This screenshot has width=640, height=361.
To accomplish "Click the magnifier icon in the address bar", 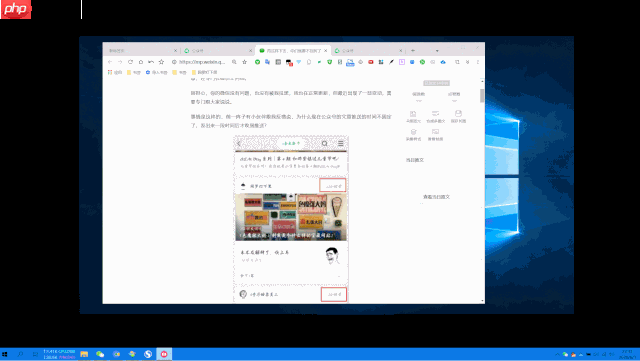I will tap(234, 62).
